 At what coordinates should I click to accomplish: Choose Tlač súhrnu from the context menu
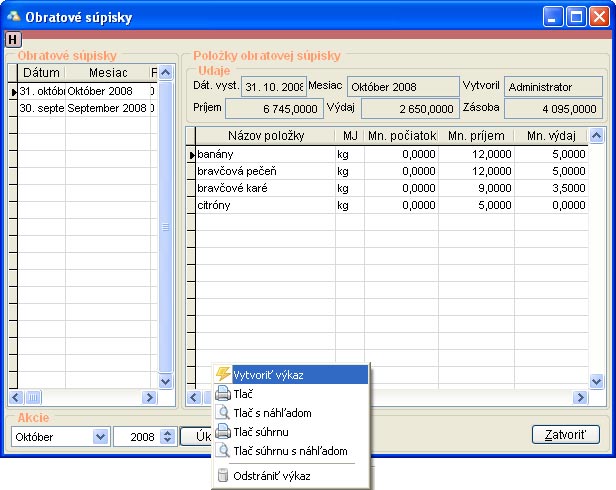[262, 432]
